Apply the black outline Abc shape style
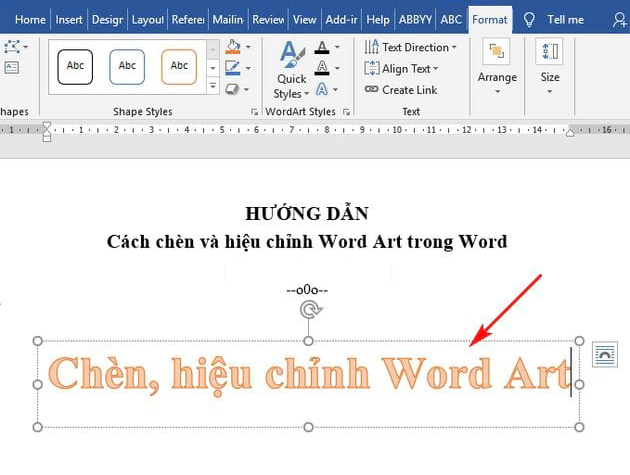Screen dimensions: 630x475 point(75,67)
